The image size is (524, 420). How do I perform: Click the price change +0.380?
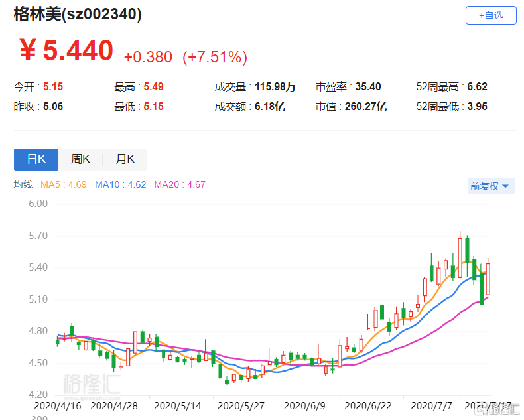(148, 57)
